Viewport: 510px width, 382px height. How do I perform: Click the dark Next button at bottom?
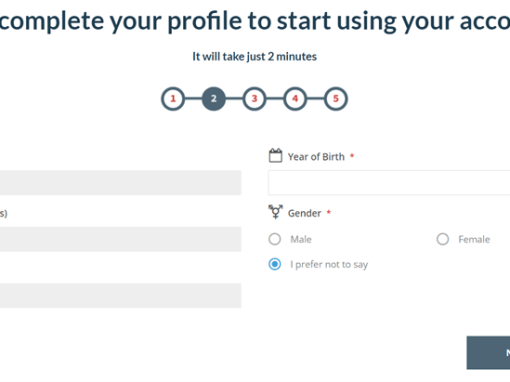(x=488, y=353)
